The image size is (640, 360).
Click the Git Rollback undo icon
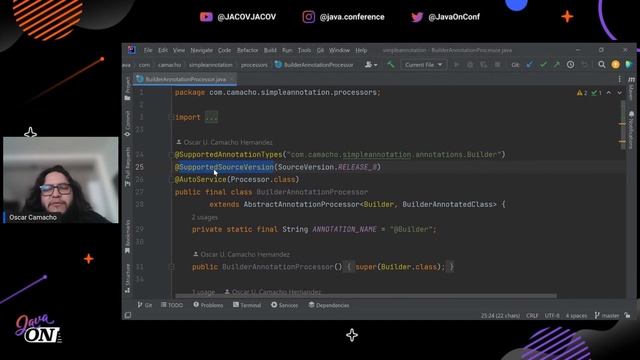[x=584, y=65]
